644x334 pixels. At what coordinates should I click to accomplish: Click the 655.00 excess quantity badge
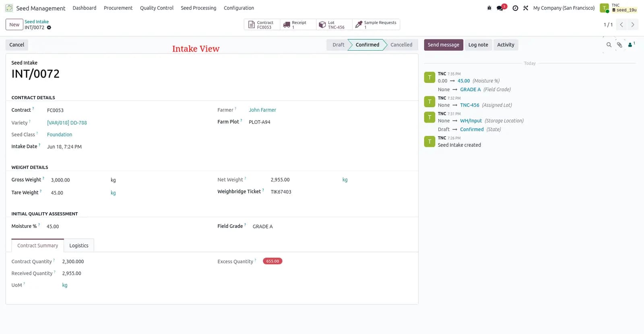coord(272,261)
